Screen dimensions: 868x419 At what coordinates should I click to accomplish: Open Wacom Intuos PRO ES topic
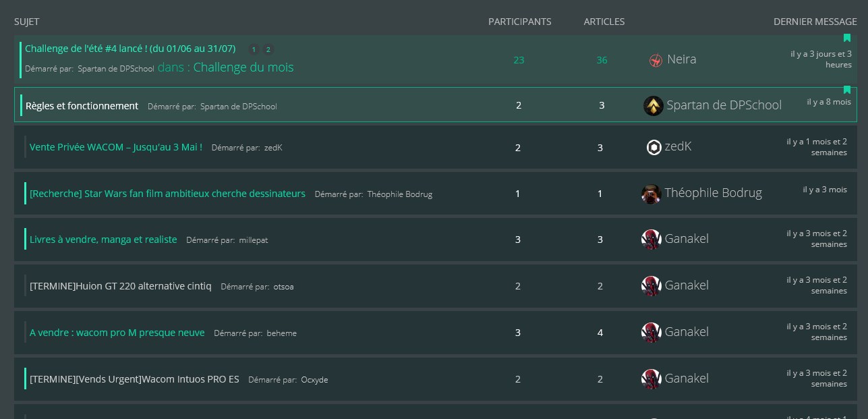(x=134, y=379)
